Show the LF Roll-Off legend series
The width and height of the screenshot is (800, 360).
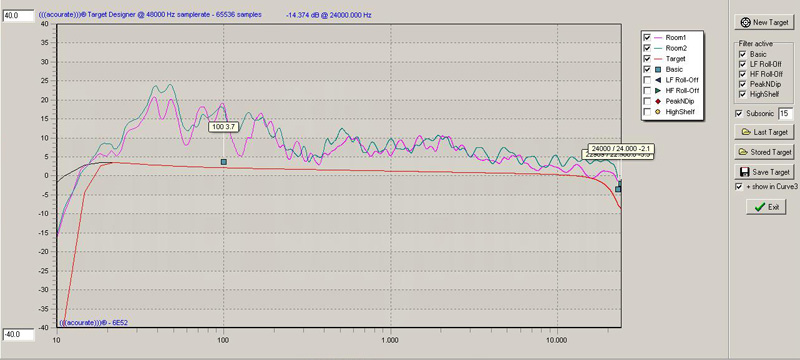647,80
